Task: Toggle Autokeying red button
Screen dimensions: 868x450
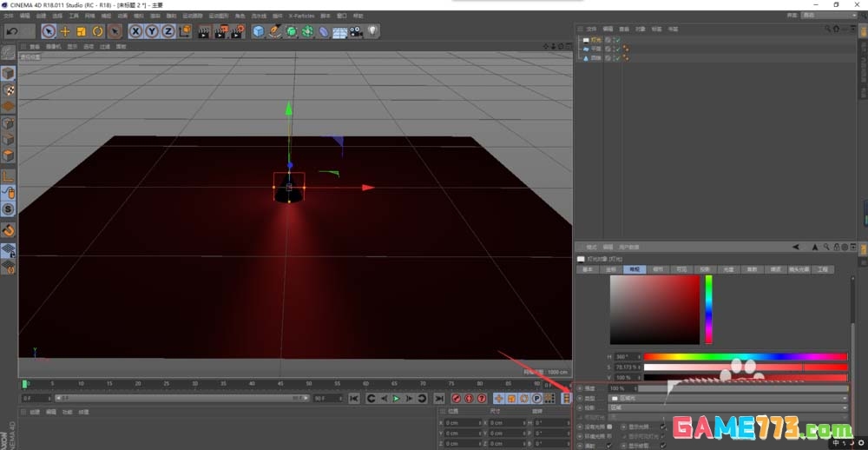Action: point(469,399)
